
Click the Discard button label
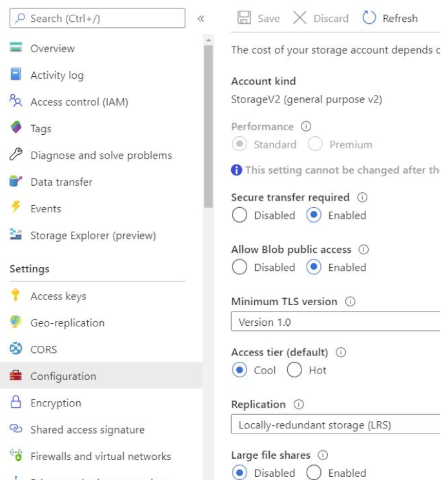(331, 19)
